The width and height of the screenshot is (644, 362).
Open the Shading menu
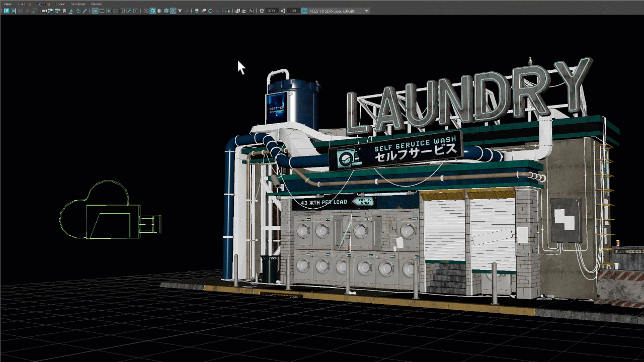[24, 4]
